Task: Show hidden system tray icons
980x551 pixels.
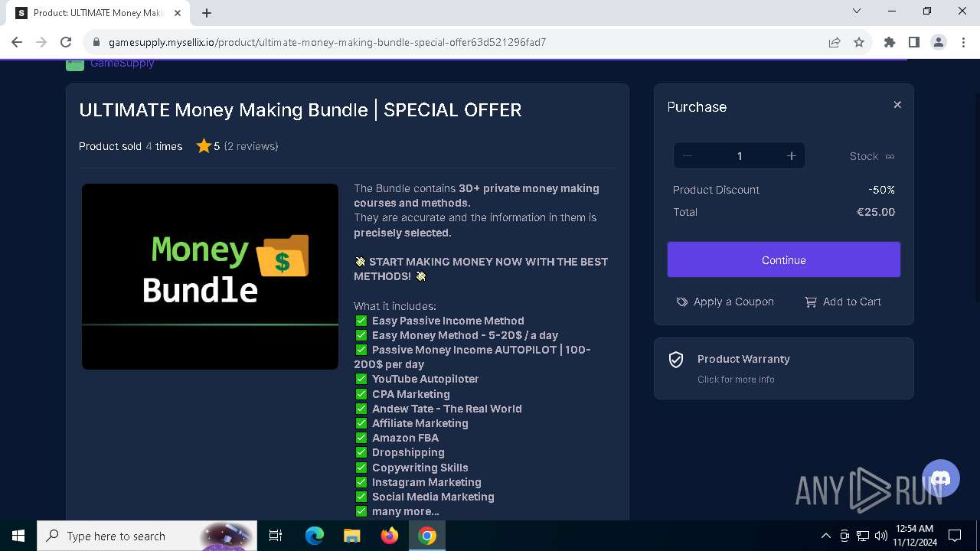Action: [826, 536]
